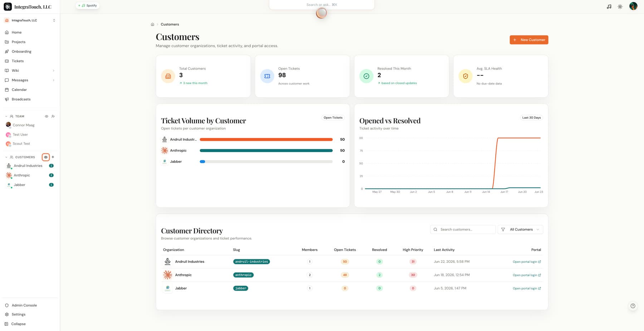Click Jabber logo in directory

(167, 288)
